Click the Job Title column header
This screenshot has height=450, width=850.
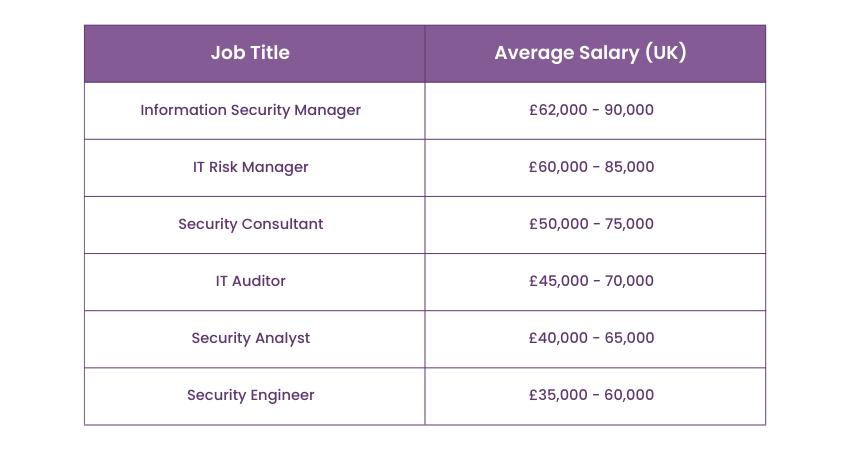click(x=250, y=53)
